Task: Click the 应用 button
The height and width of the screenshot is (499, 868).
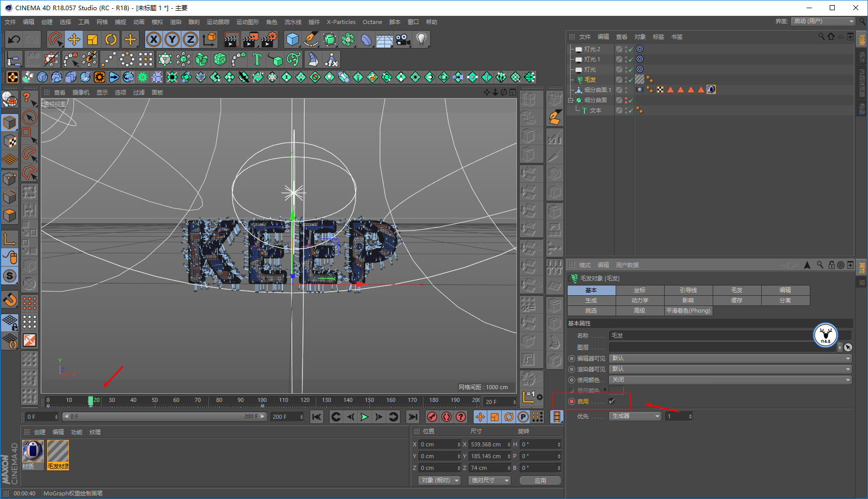Action: [540, 481]
